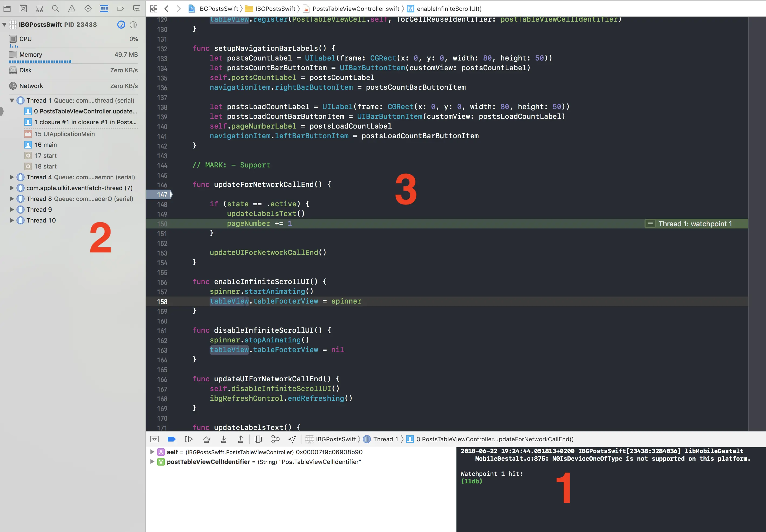This screenshot has width=766, height=532.
Task: Expand Thread 9 in debug navigator
Action: (x=12, y=210)
